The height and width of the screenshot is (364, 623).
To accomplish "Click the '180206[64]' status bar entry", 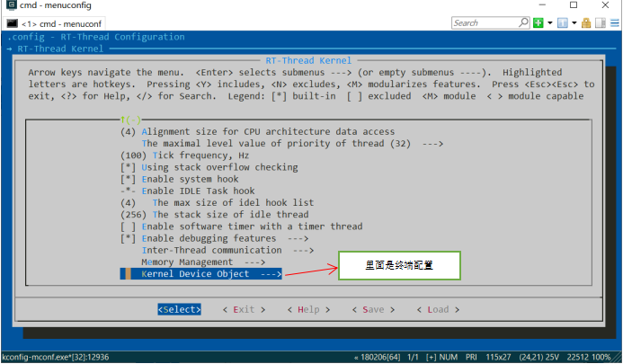I will (x=380, y=357).
